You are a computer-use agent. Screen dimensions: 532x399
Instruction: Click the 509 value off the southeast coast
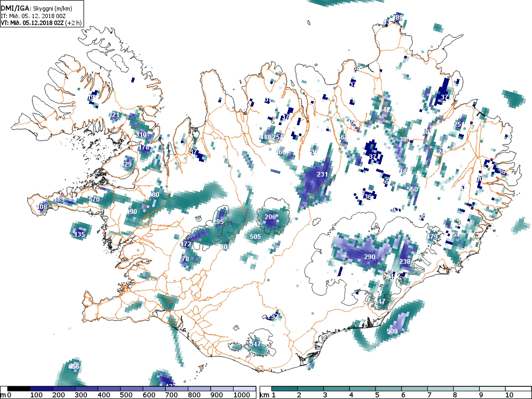(x=392, y=331)
